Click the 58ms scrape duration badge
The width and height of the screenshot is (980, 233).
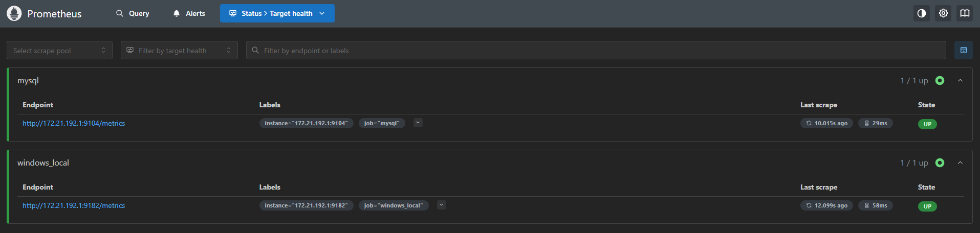pyautogui.click(x=876, y=205)
